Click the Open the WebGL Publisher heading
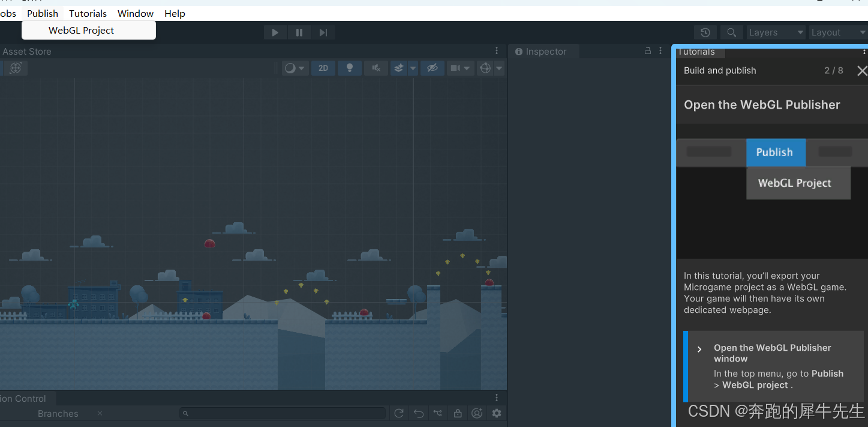This screenshot has width=868, height=427. click(762, 105)
